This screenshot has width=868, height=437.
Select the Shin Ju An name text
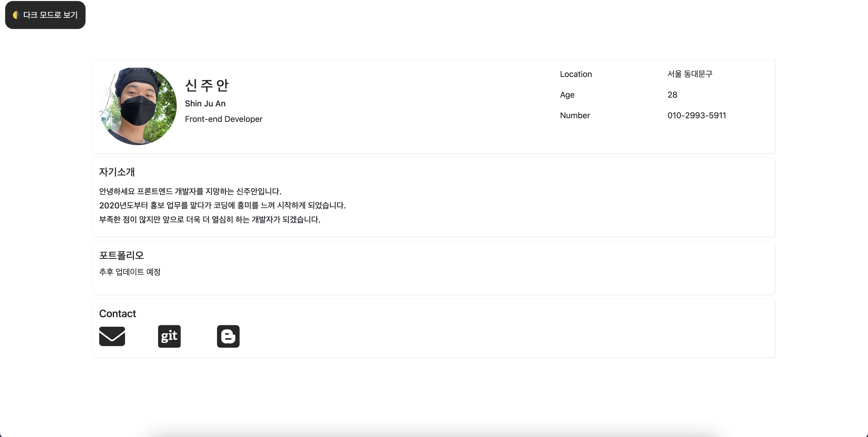205,103
